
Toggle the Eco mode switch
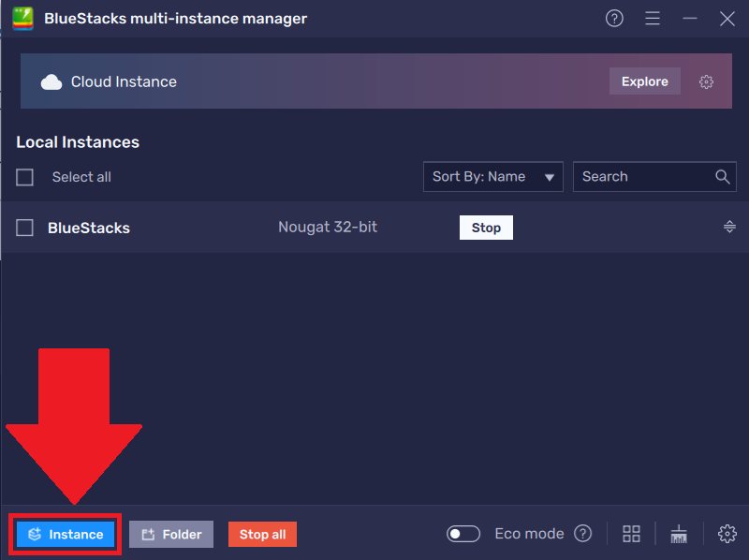pos(463,534)
